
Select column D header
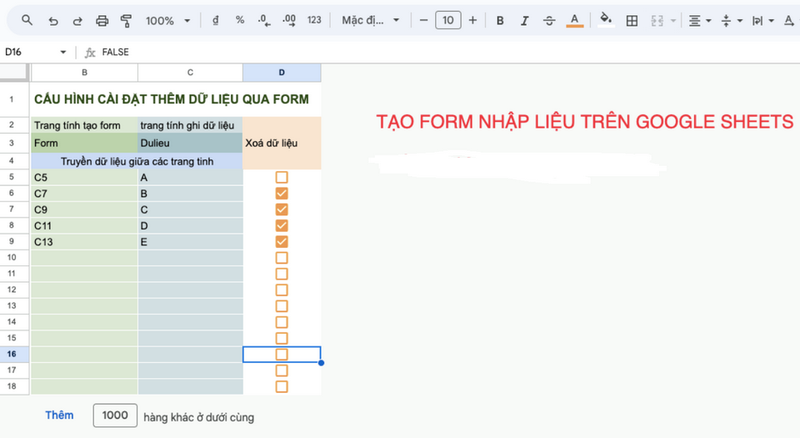(282, 72)
